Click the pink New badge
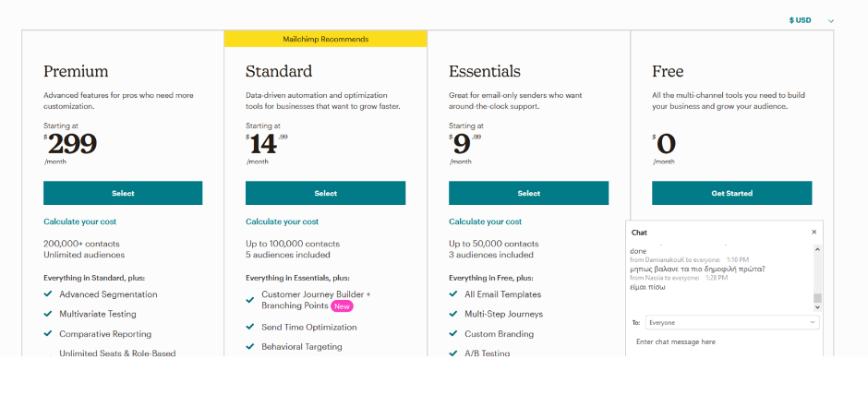This screenshot has width=868, height=395. tap(342, 306)
